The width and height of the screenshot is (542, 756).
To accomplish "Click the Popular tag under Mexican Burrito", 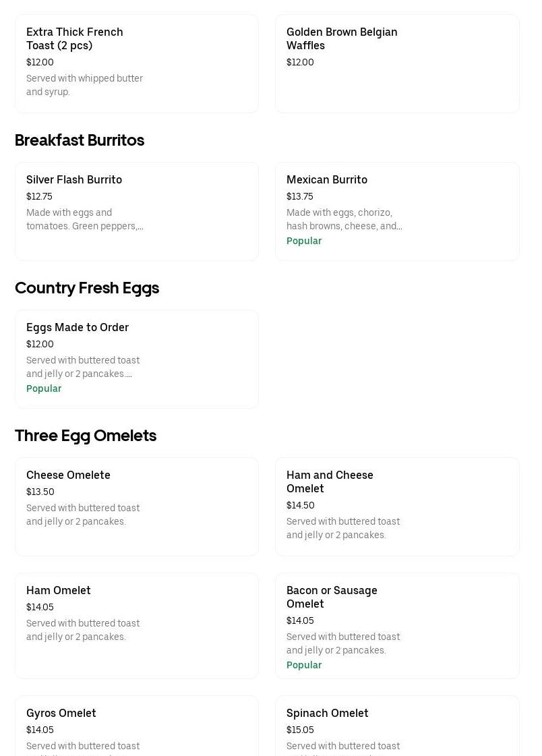I will click(x=304, y=241).
